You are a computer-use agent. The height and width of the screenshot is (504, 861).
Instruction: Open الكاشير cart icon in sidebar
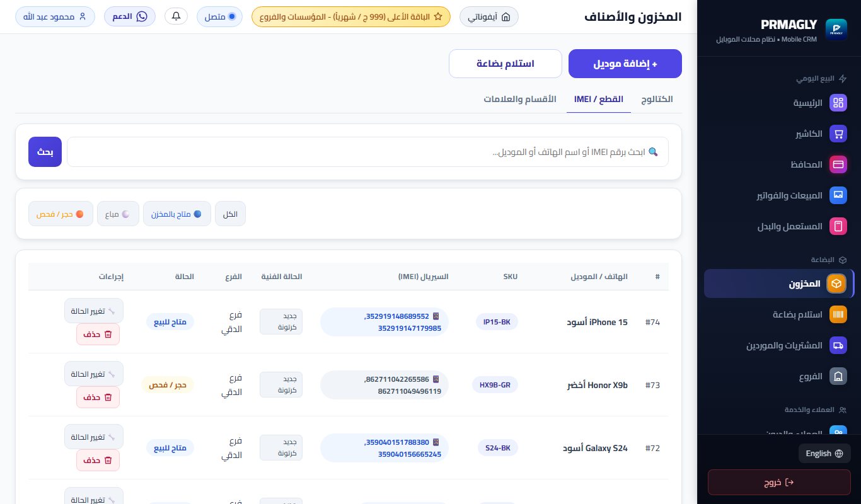[x=838, y=134]
